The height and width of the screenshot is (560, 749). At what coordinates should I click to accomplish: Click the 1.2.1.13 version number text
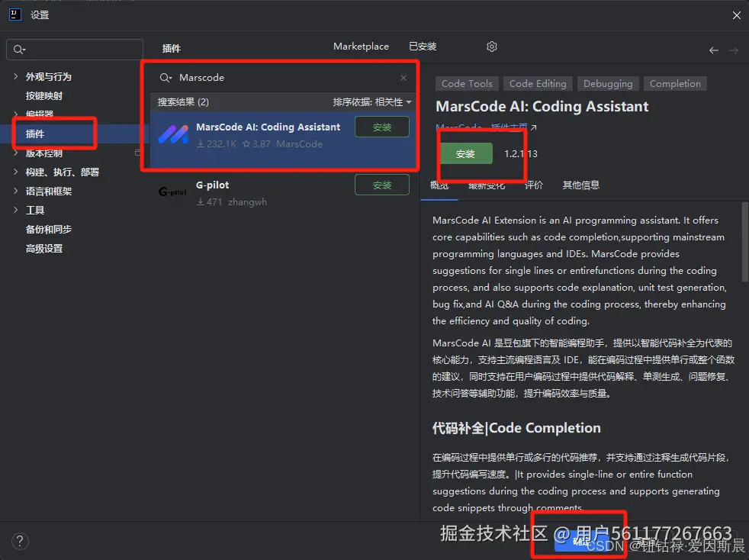point(521,154)
